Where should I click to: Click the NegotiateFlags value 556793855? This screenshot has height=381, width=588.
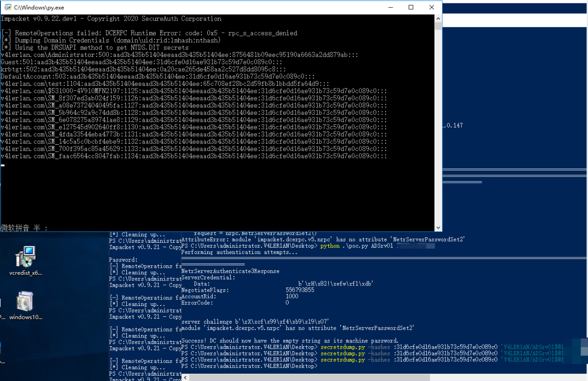click(300, 290)
